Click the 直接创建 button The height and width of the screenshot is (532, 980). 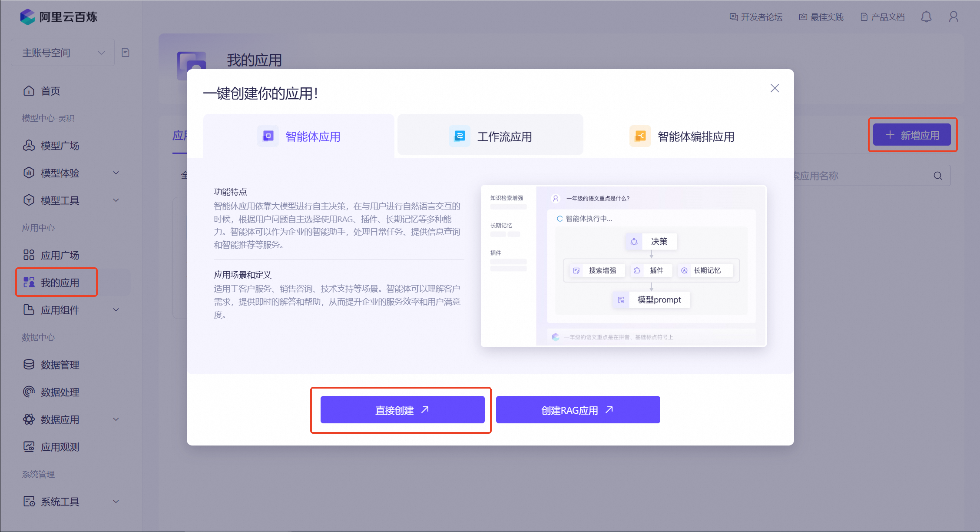pos(402,410)
